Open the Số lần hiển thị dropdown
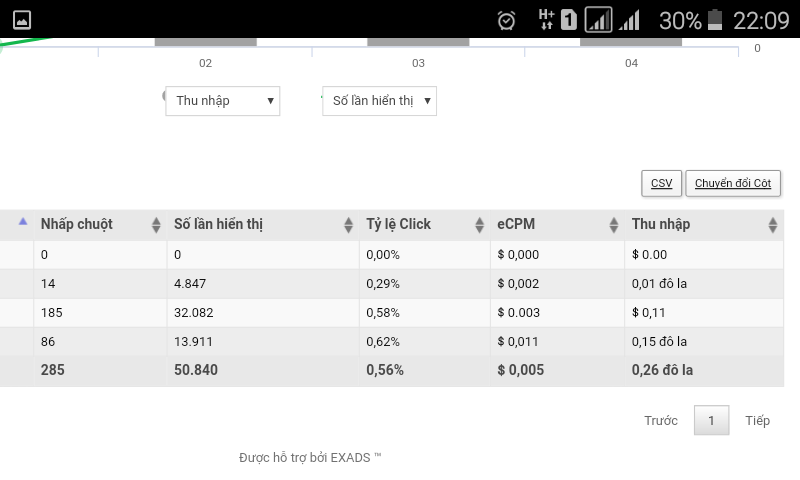Viewport: 800px width, 480px height. pos(379,101)
